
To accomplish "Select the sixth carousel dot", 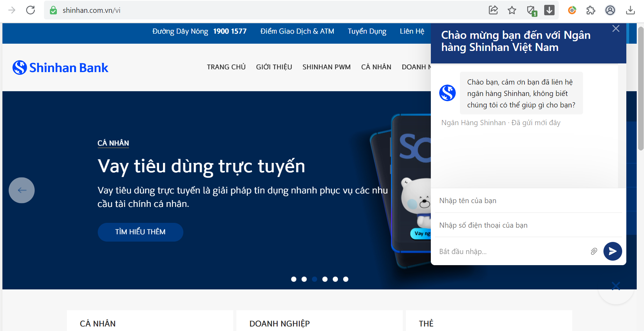I will click(346, 279).
